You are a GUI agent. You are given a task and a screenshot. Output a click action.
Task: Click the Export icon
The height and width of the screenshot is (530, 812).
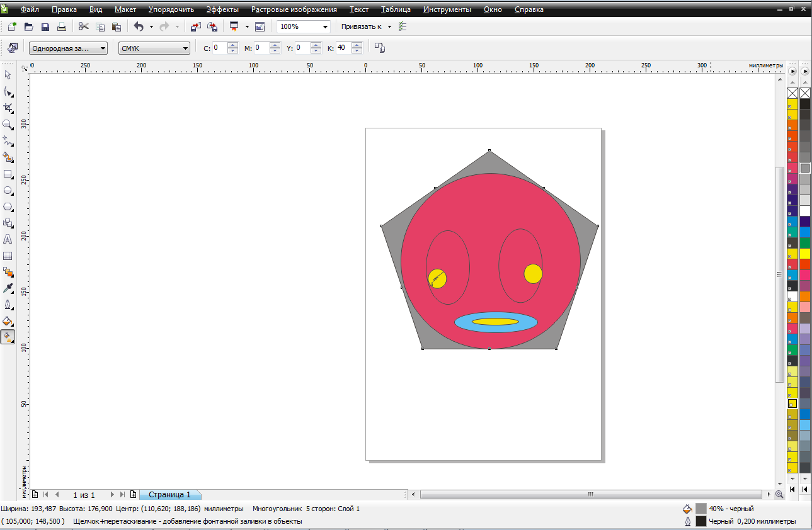point(212,26)
